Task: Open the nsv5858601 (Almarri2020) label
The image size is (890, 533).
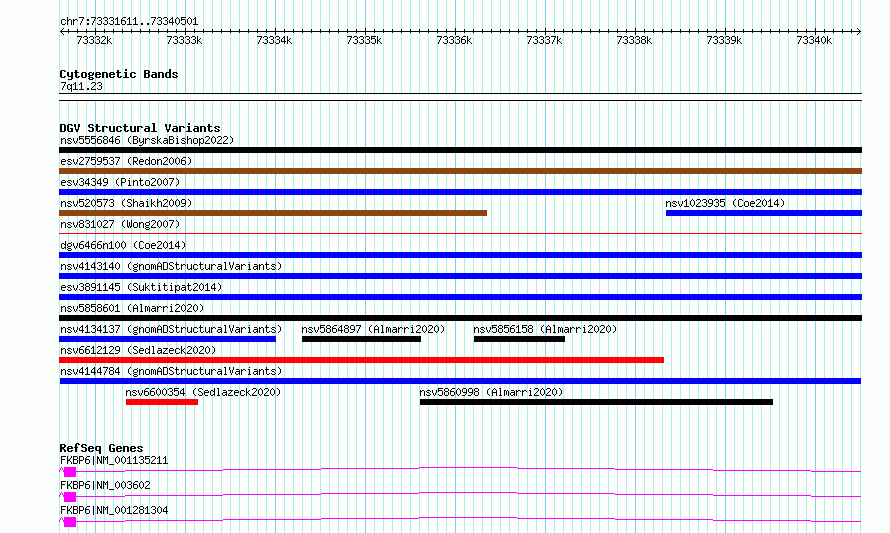Action: (x=132, y=308)
